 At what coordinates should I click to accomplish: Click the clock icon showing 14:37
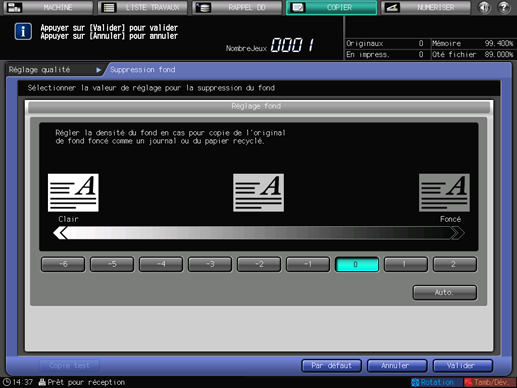pyautogui.click(x=7, y=382)
